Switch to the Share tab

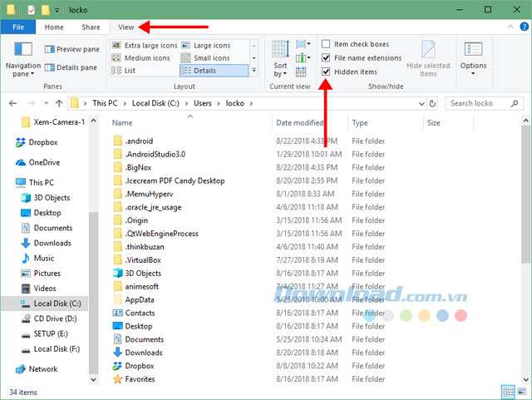click(90, 27)
